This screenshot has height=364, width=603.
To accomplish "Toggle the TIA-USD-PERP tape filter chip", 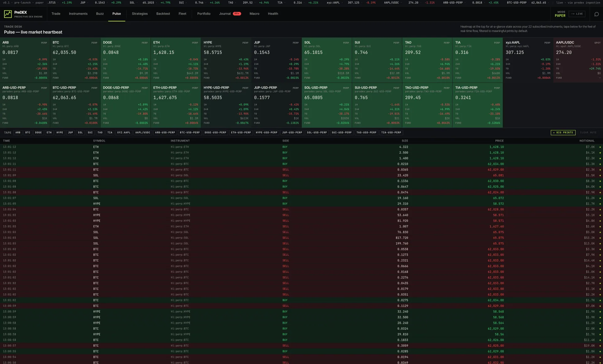I will click(x=391, y=132).
